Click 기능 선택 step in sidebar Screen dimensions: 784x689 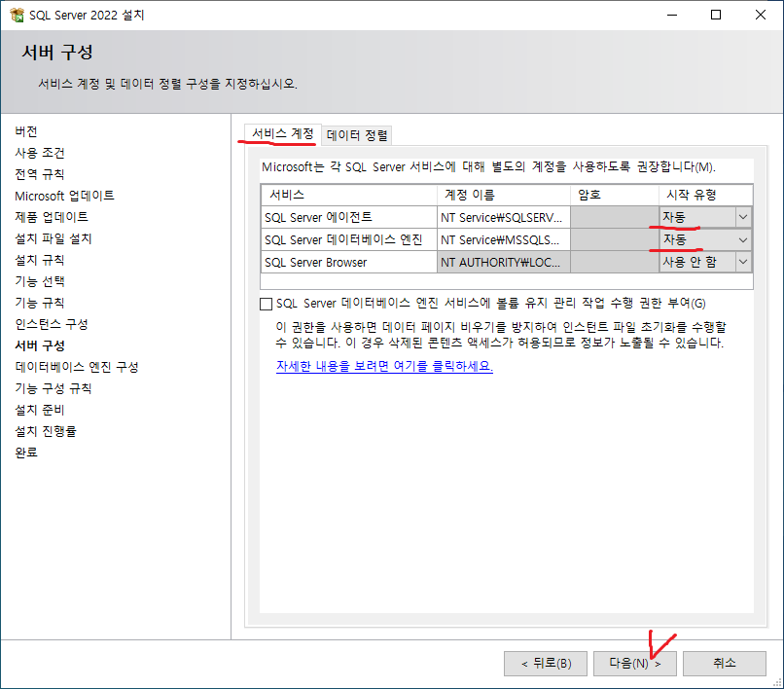click(x=40, y=281)
